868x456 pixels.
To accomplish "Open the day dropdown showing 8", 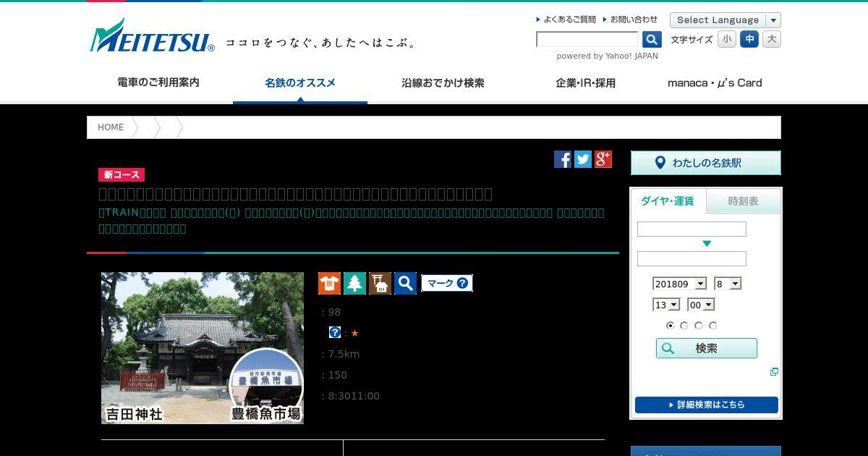I will point(728,284).
